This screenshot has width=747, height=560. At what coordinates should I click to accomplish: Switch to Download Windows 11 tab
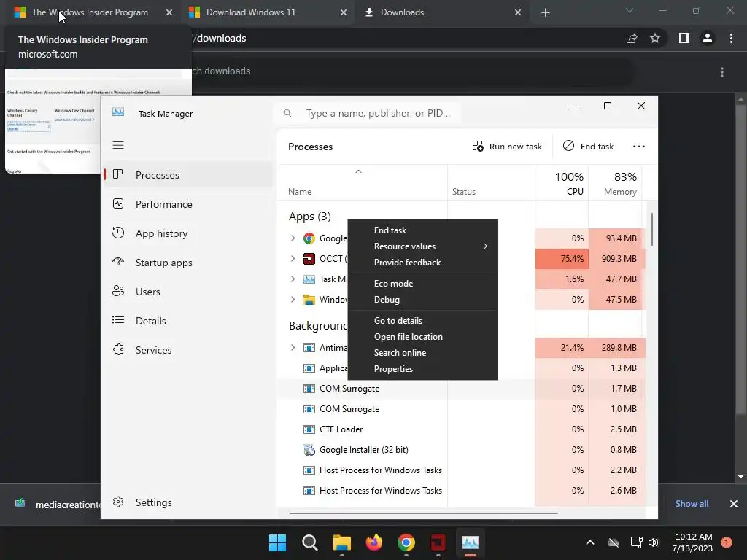click(268, 12)
